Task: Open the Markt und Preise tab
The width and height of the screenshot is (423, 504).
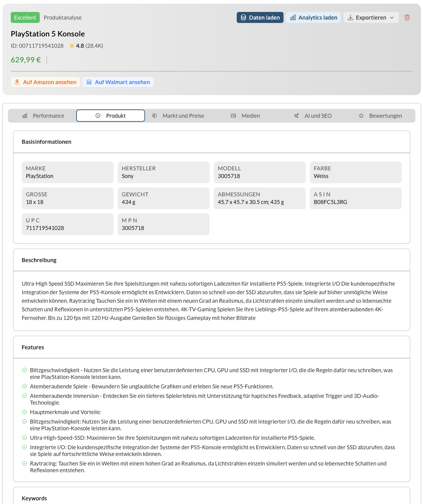Action: (x=178, y=116)
